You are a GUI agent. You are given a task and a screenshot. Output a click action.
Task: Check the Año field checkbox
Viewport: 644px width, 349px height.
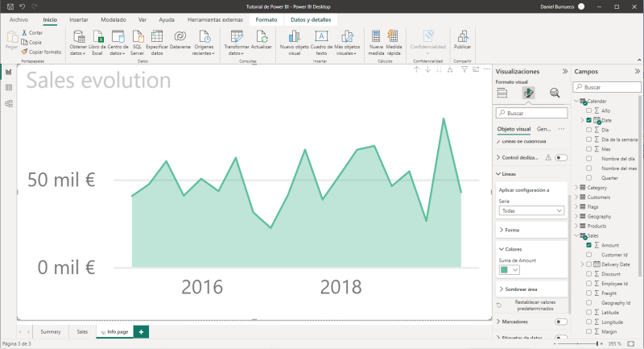[x=589, y=110]
